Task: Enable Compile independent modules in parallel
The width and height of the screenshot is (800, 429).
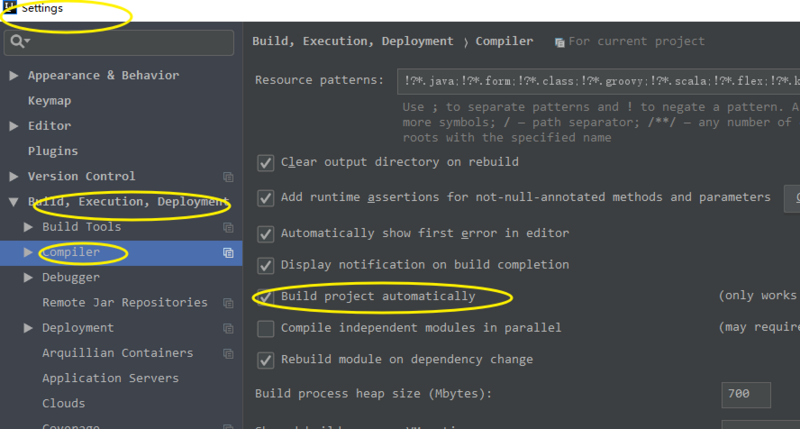Action: tap(265, 329)
